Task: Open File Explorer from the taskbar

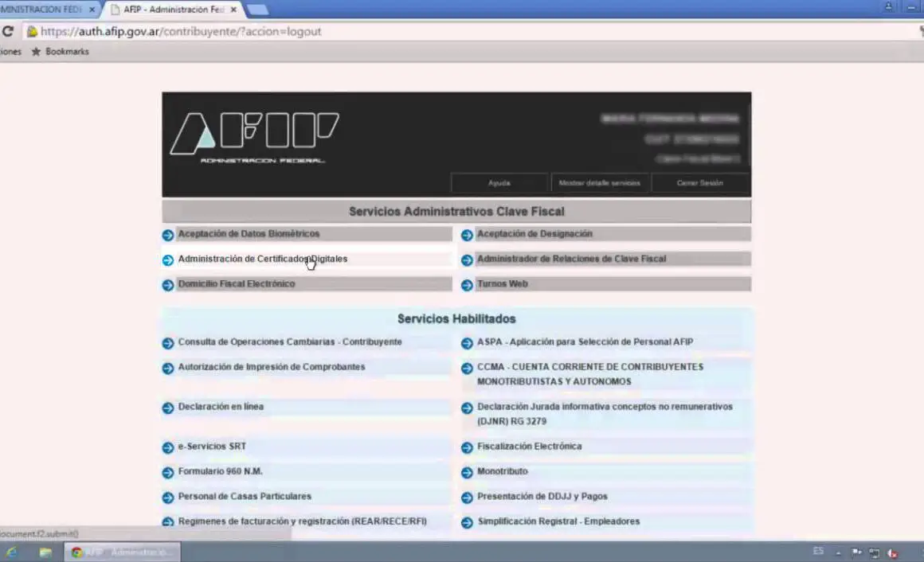Action: click(45, 552)
